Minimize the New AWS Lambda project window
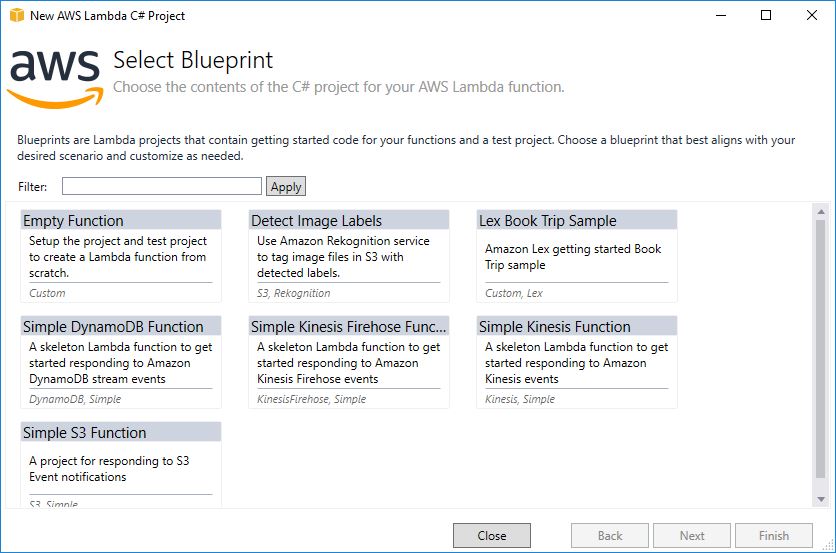This screenshot has height=553, width=836. (719, 15)
